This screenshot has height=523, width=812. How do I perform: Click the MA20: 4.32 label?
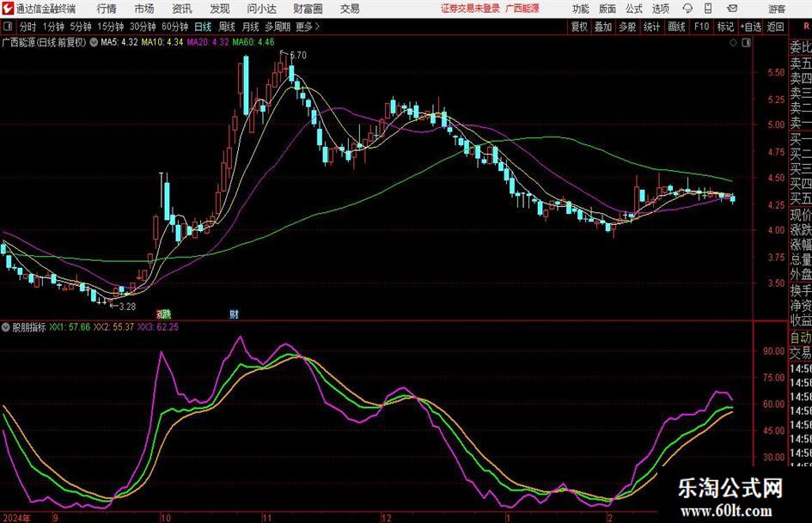pyautogui.click(x=208, y=42)
